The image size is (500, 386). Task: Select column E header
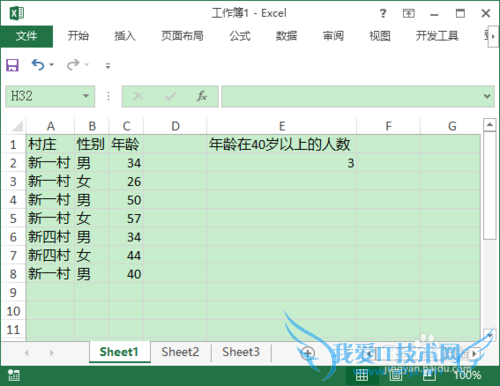tap(282, 126)
